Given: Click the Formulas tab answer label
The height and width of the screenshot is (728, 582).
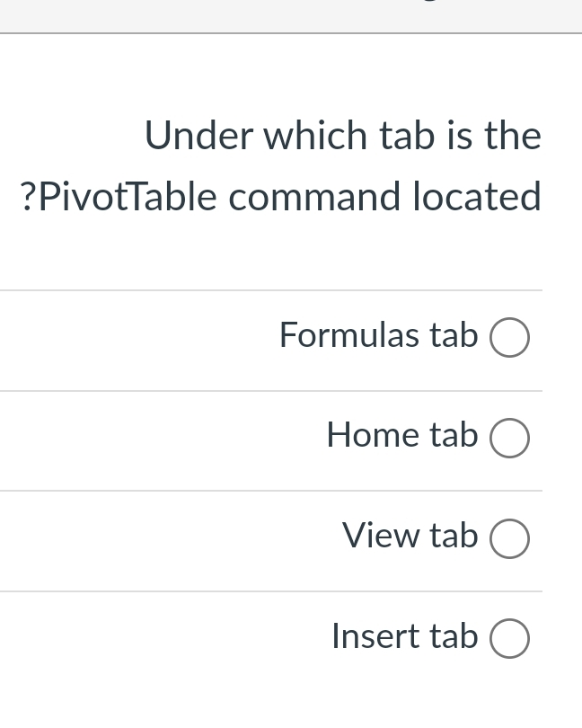Looking at the screenshot, I should point(378,335).
